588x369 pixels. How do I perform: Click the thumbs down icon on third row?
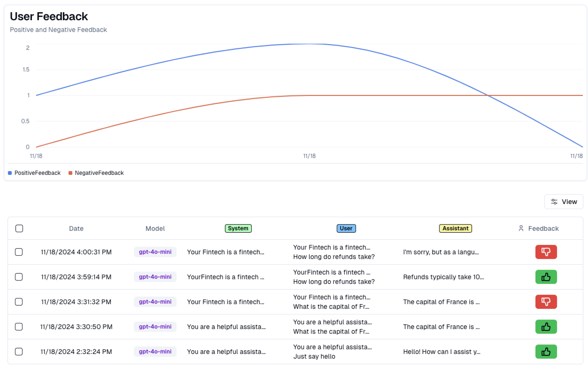coord(546,302)
